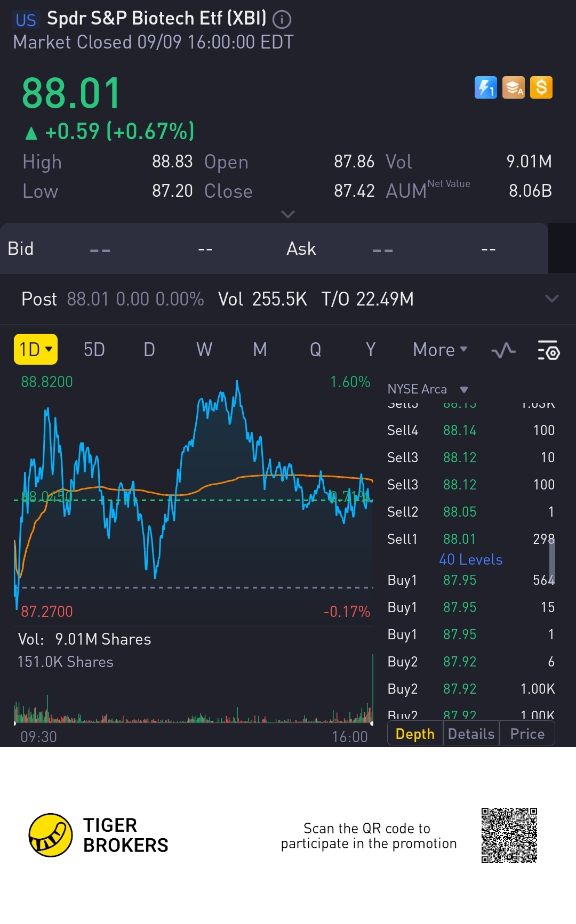Select the Depth tab

[x=415, y=734]
